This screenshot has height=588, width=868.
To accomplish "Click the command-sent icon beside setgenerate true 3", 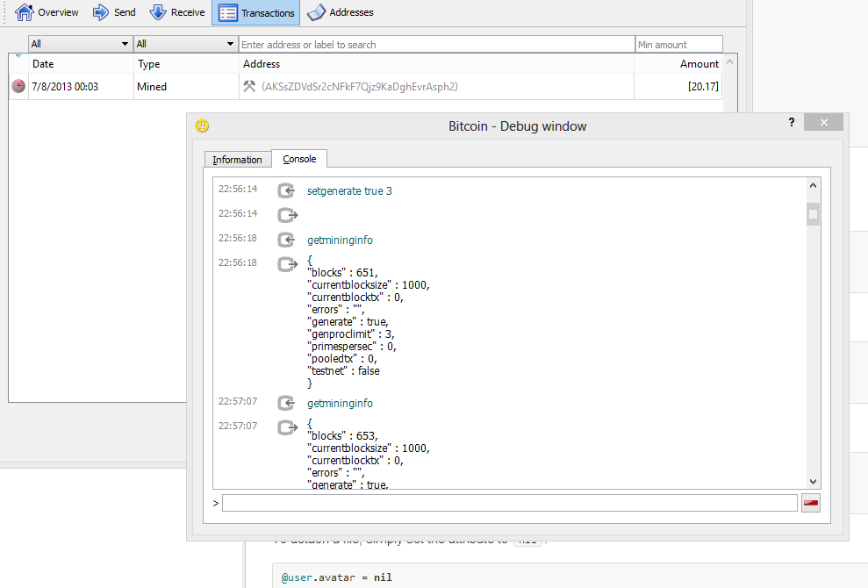I will (287, 190).
